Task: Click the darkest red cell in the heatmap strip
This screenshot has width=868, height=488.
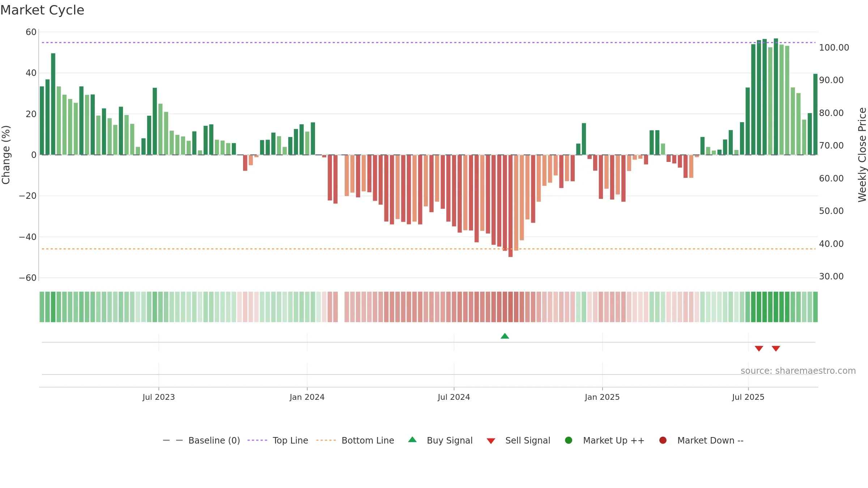Action: 510,307
